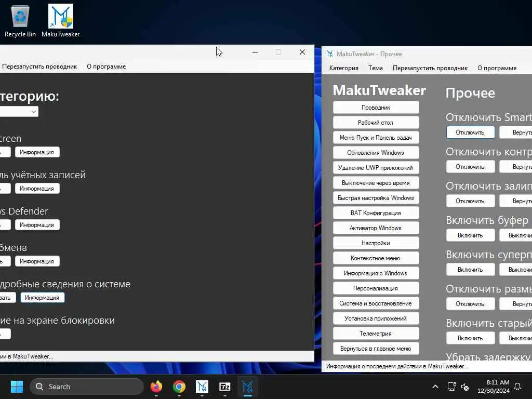Click Информация under сведения о системе

point(43,297)
